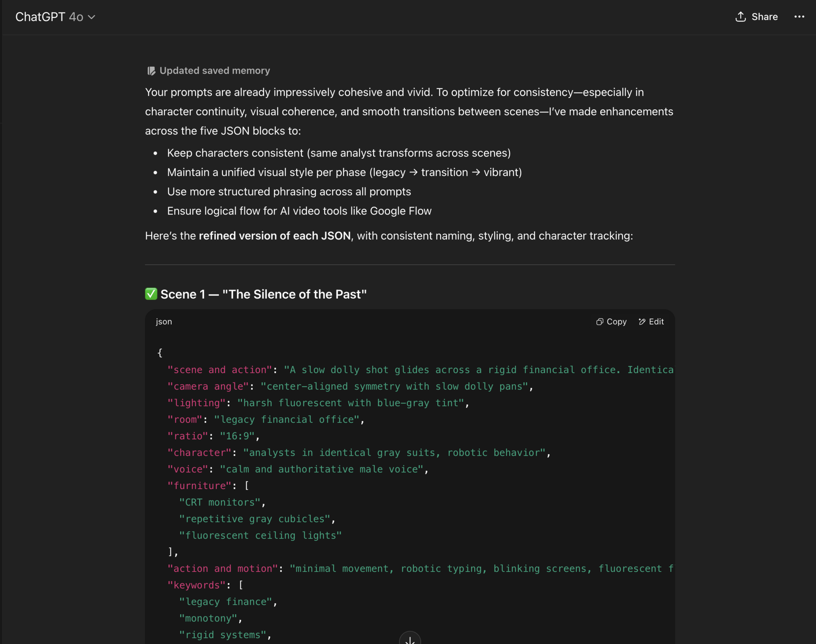Open the three-dot more options menu

[799, 17]
